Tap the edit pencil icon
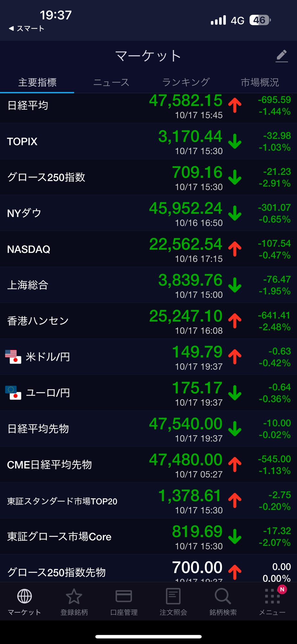 point(282,56)
